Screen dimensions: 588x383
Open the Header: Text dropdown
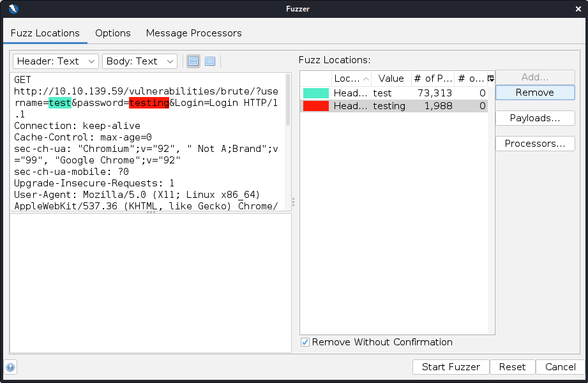(x=56, y=61)
